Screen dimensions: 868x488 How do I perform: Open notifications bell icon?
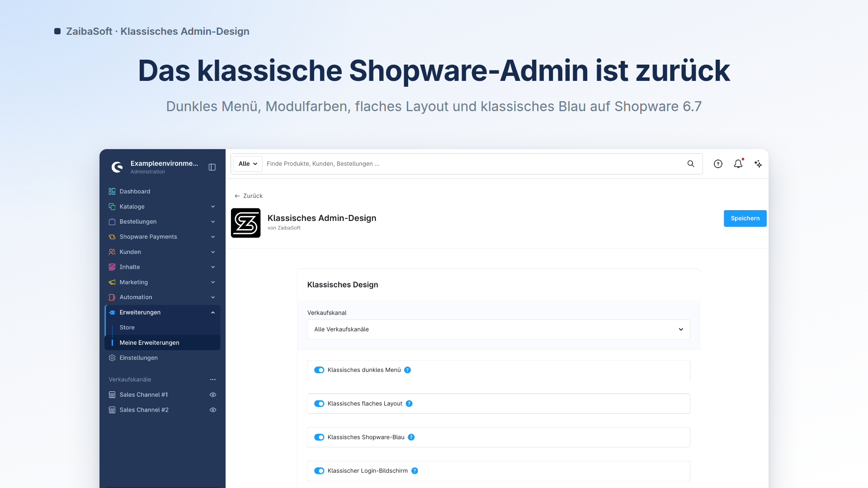738,164
